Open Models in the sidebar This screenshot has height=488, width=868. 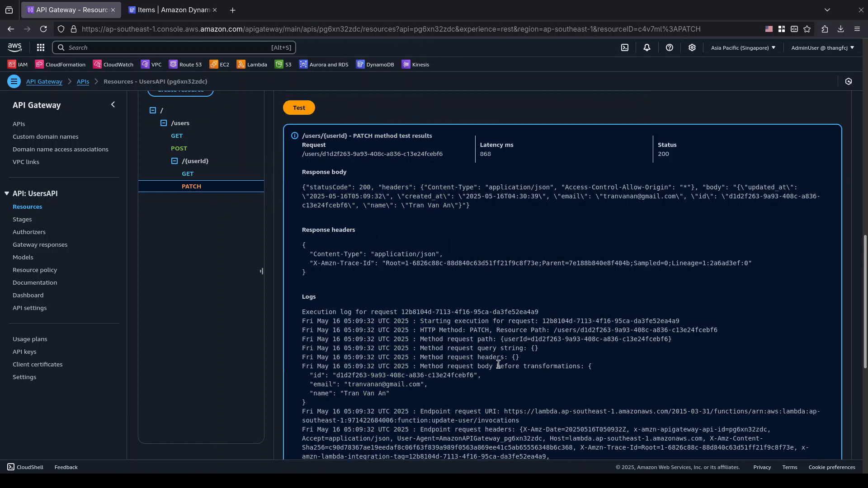point(23,257)
